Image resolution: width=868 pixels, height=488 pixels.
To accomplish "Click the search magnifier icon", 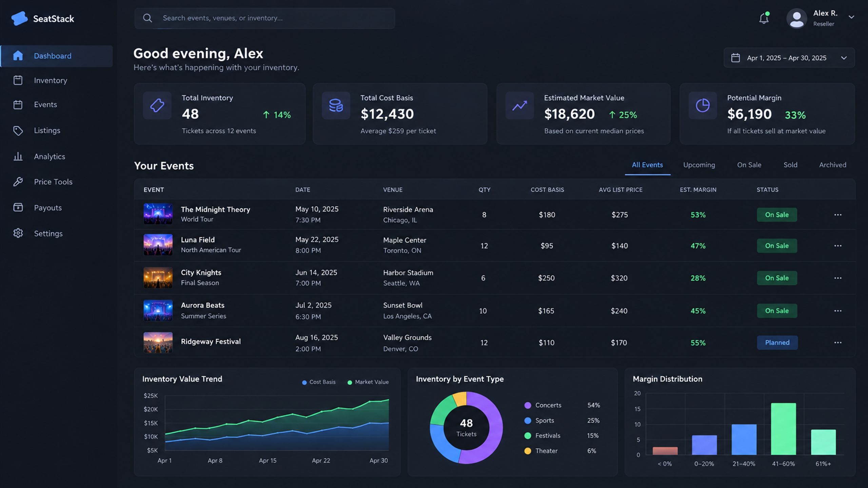I will point(147,18).
